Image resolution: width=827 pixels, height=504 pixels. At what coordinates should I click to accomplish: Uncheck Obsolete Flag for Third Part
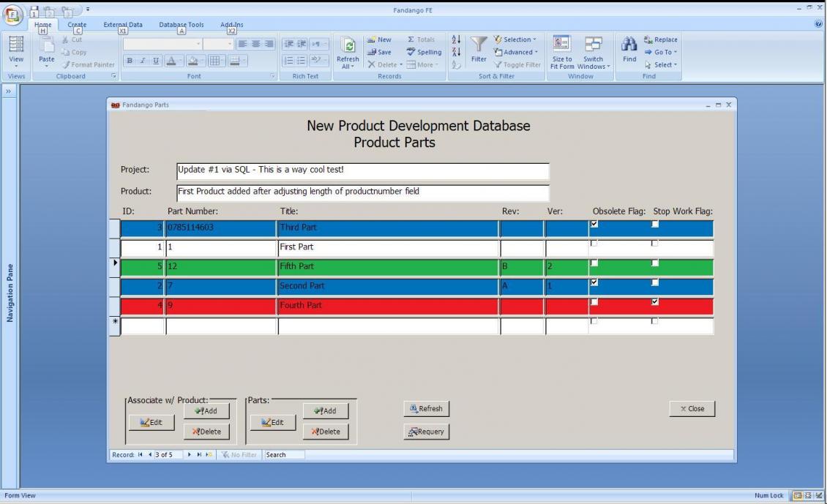click(x=594, y=224)
